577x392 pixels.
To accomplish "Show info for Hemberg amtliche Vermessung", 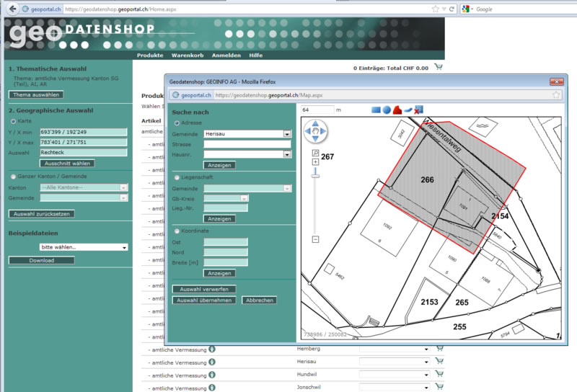I will coord(212,349).
